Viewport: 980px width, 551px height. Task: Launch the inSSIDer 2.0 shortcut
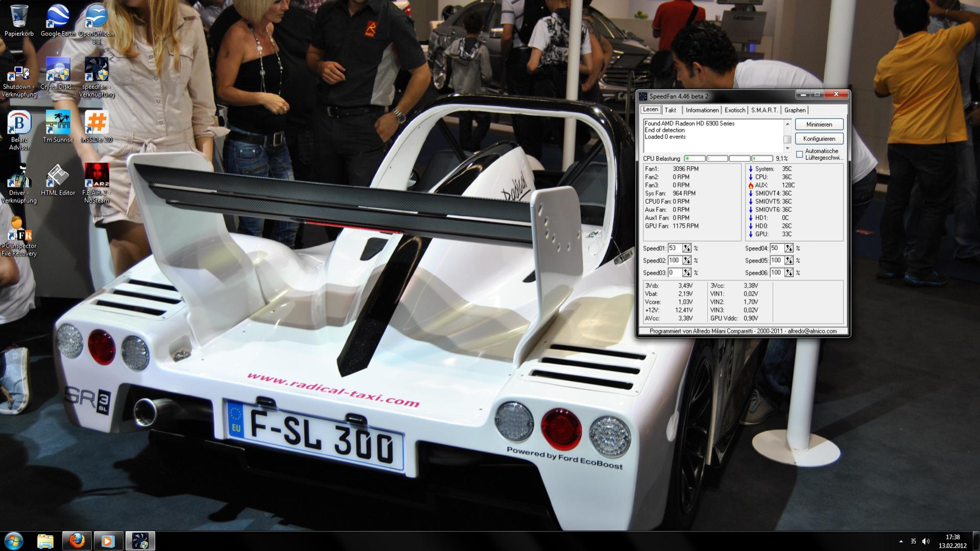pyautogui.click(x=97, y=127)
